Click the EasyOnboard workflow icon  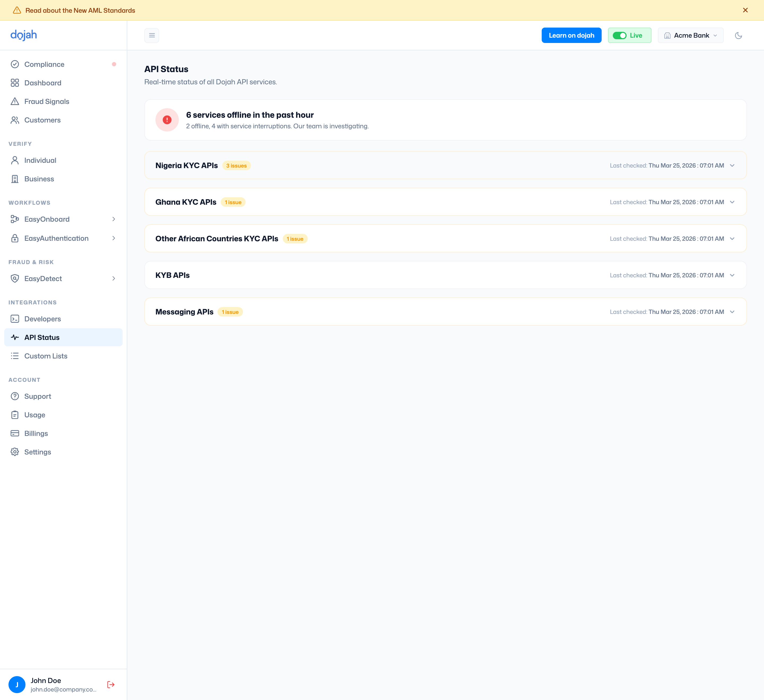15,219
